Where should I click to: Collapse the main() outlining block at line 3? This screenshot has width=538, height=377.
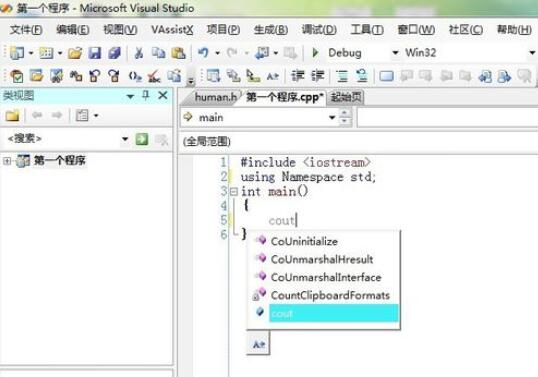[x=233, y=191]
